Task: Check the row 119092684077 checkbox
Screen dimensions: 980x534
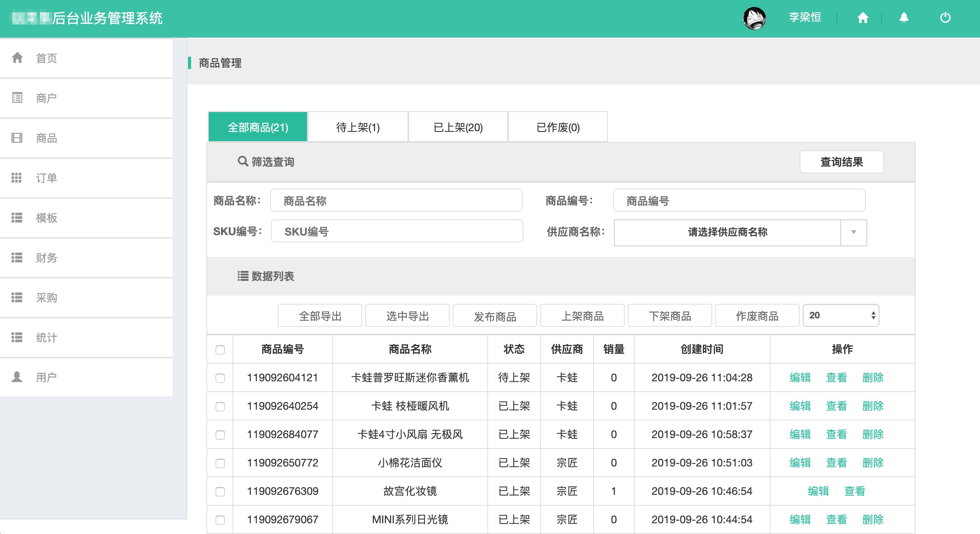Action: point(220,435)
